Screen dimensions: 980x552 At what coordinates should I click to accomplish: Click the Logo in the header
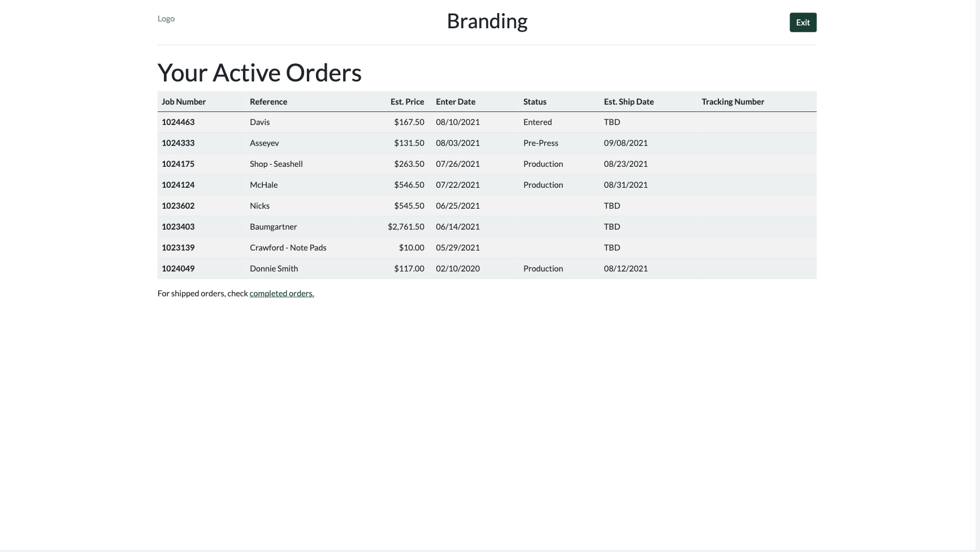(166, 19)
